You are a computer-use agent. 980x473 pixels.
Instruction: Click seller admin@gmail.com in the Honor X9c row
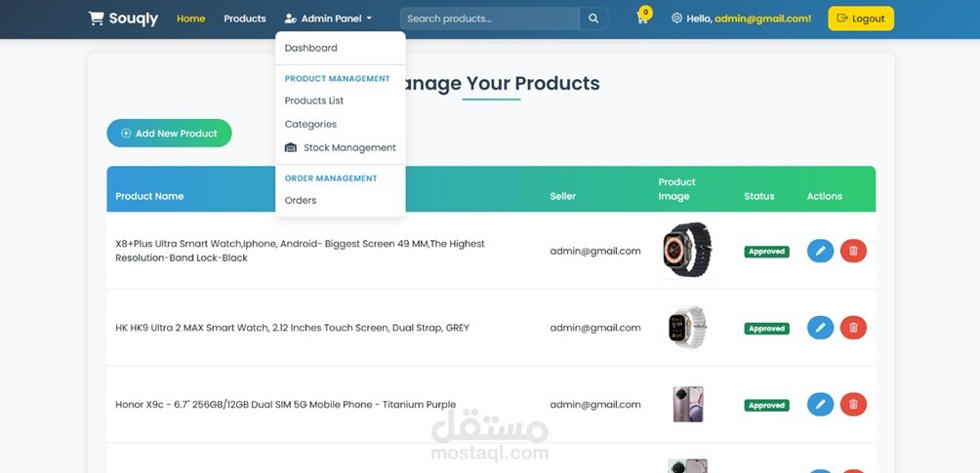[595, 405]
